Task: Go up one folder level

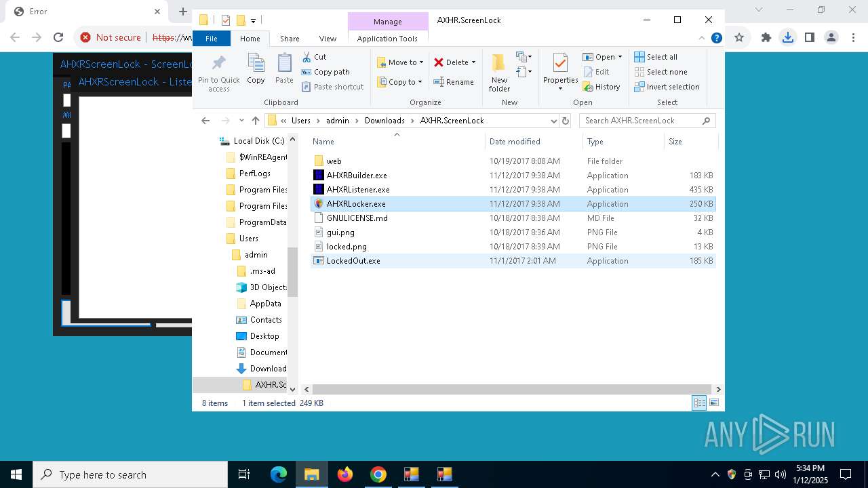Action: coord(255,121)
